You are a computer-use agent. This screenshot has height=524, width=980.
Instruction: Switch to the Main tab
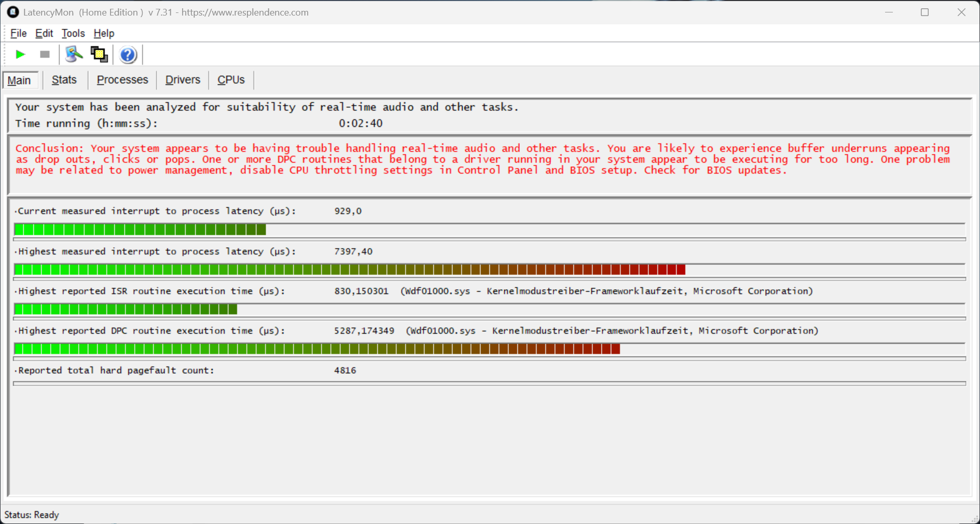[19, 80]
